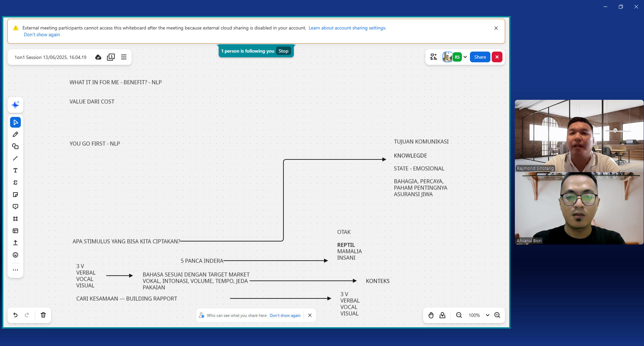
Task: Click Raymond Sihotang's video thumbnail
Action: [x=579, y=136]
